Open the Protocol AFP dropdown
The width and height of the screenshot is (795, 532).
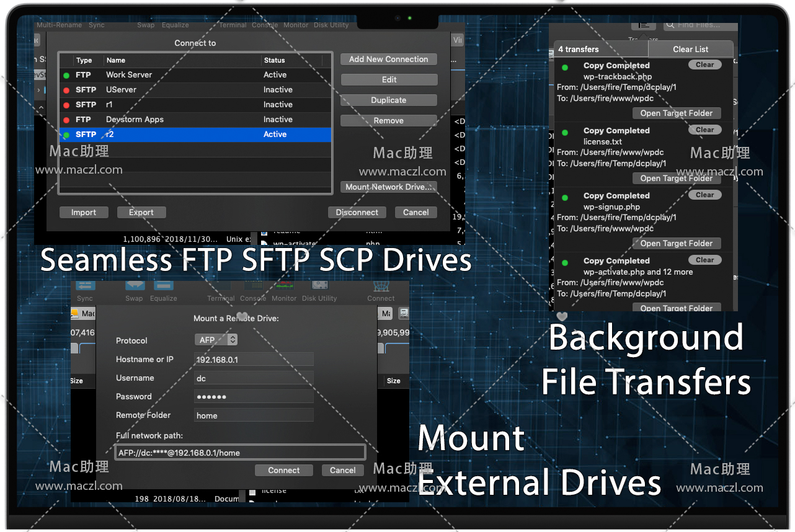click(x=216, y=340)
